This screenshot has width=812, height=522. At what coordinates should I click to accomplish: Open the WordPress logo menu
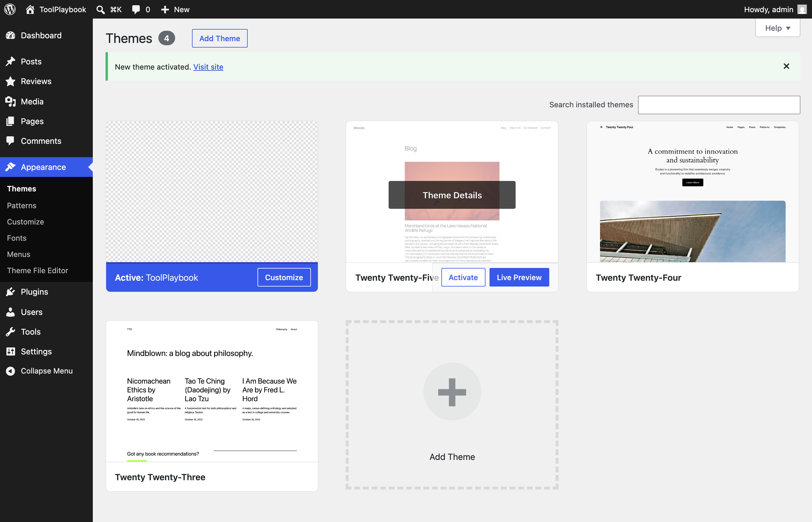(10, 9)
